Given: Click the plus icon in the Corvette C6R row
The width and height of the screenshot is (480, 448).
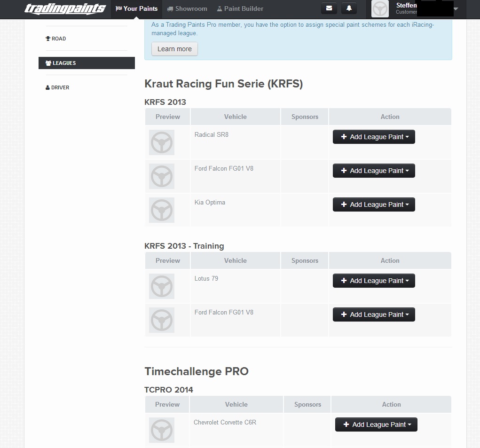Looking at the screenshot, I should coord(346,424).
